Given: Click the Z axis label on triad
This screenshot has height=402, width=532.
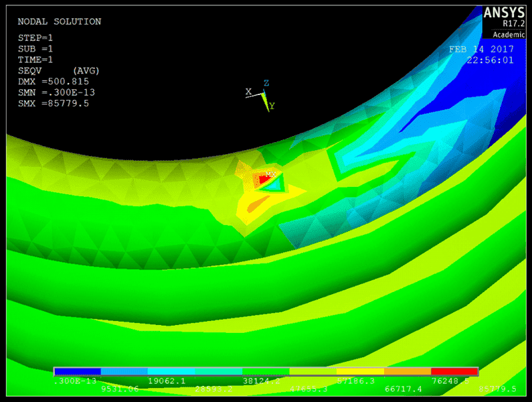Looking at the screenshot, I should (x=266, y=83).
